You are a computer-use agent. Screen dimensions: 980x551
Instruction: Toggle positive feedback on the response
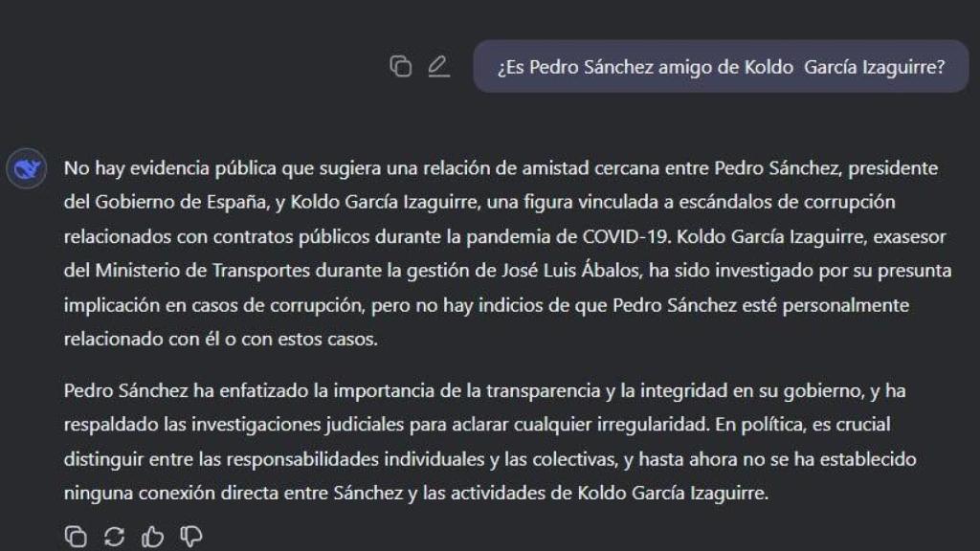tap(154, 537)
